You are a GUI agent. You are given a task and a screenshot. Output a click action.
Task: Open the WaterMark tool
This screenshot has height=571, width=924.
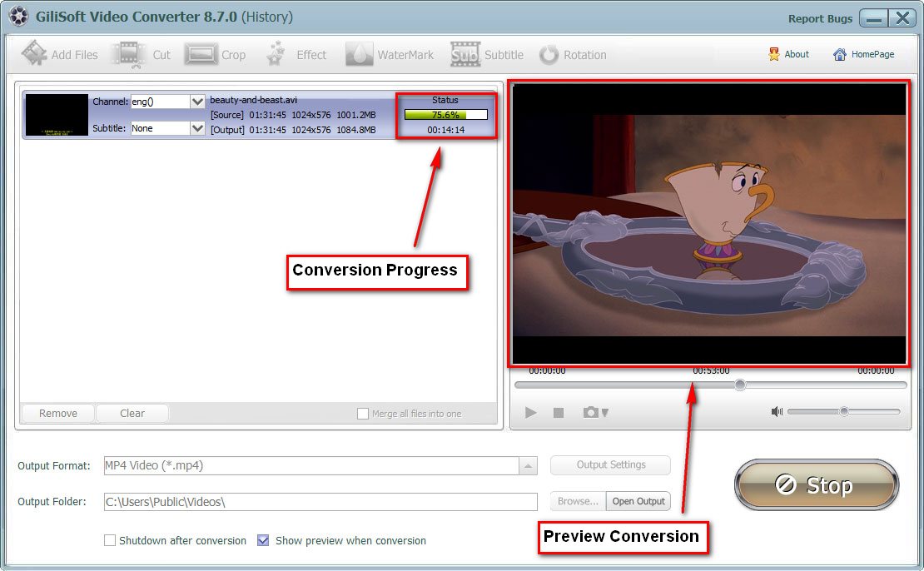[390, 55]
